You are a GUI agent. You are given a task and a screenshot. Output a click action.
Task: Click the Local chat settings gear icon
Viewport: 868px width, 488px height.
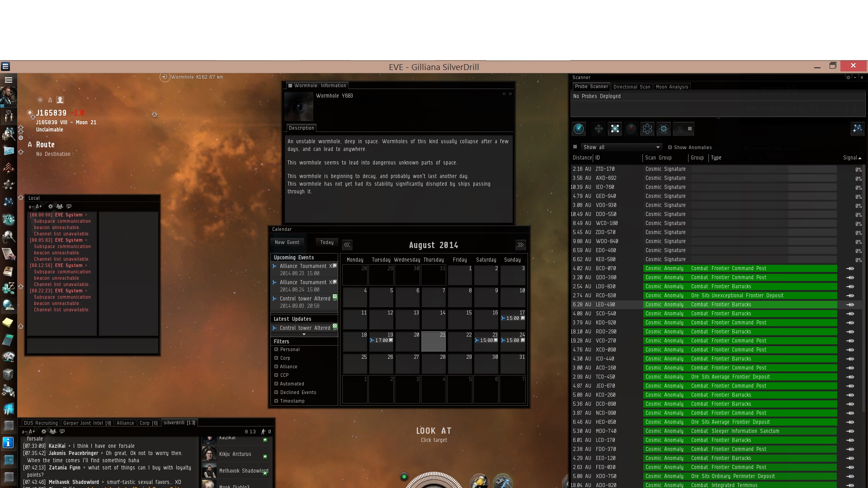[x=50, y=206]
